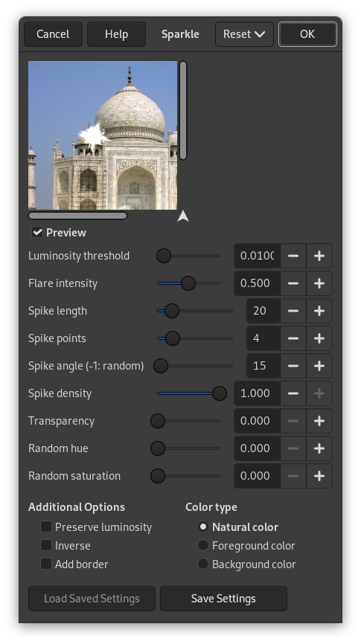The width and height of the screenshot is (361, 644).
Task: Enable the Add border checkbox
Action: (x=46, y=564)
